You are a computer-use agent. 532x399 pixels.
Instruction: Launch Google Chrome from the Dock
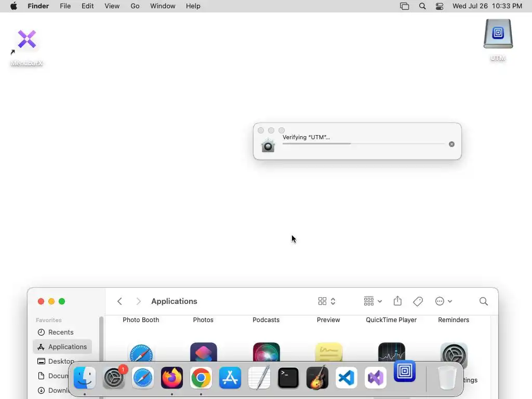[x=201, y=378]
